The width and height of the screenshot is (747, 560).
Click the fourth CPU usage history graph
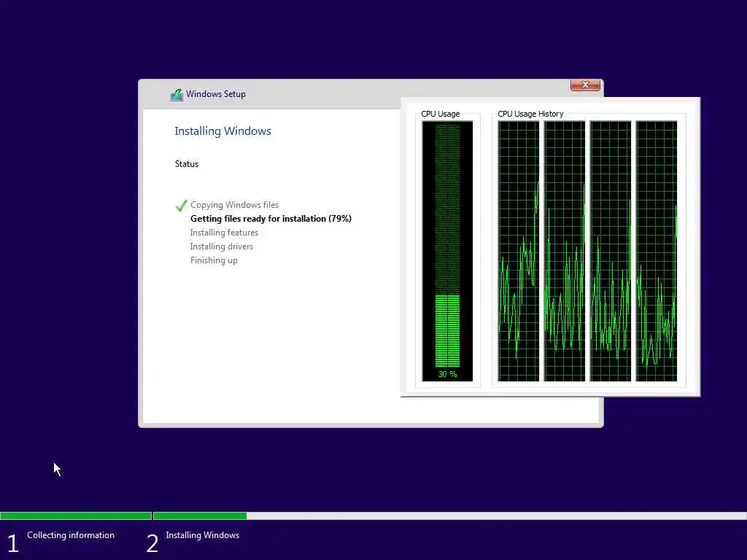pyautogui.click(x=657, y=251)
